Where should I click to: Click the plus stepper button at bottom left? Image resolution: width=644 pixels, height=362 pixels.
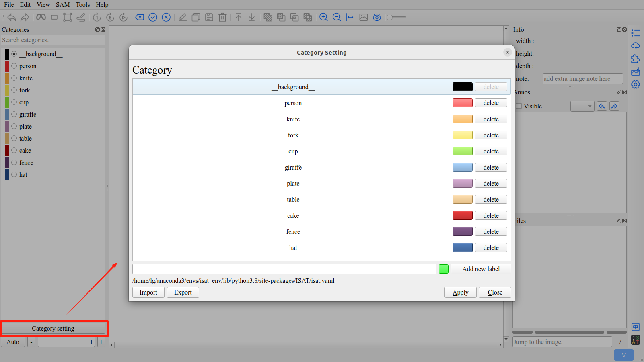tap(101, 342)
